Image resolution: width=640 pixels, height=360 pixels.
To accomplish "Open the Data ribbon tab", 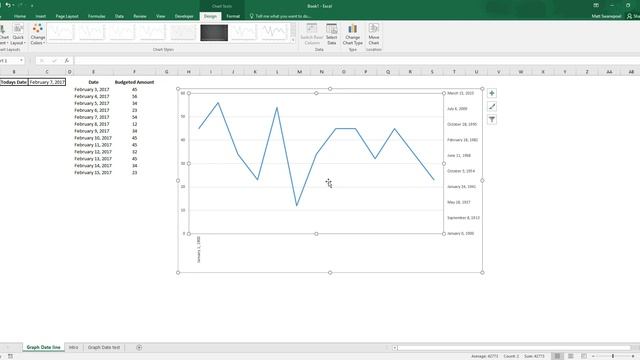I will (119, 16).
